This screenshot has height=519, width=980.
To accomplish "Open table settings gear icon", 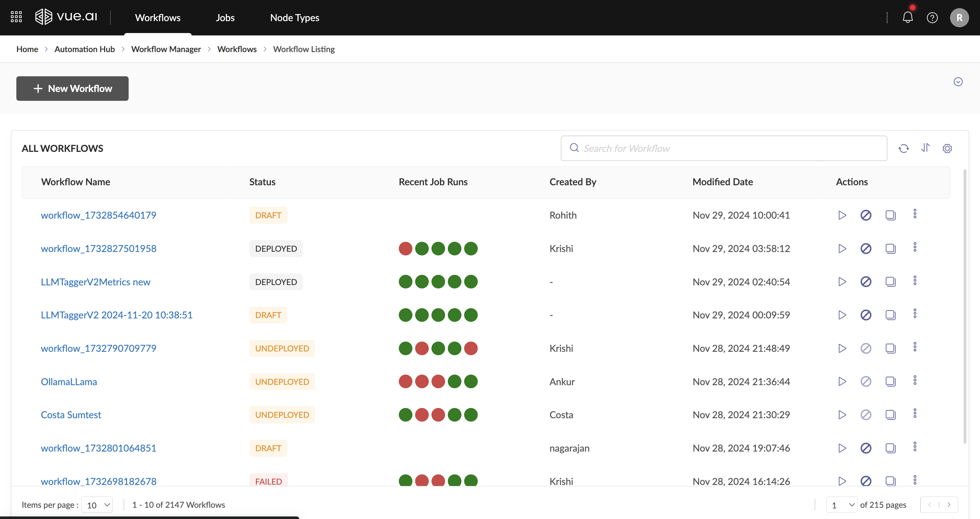I will pyautogui.click(x=947, y=148).
